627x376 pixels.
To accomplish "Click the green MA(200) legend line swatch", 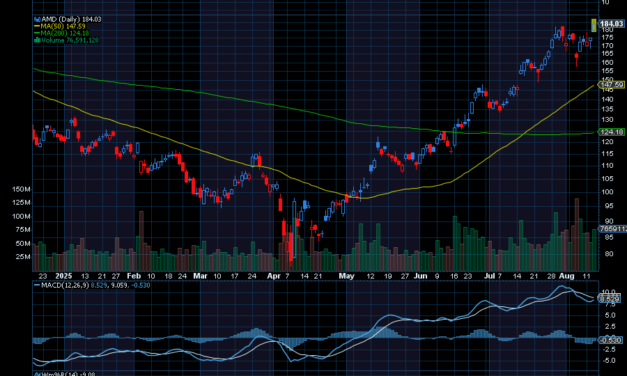I will point(37,33).
